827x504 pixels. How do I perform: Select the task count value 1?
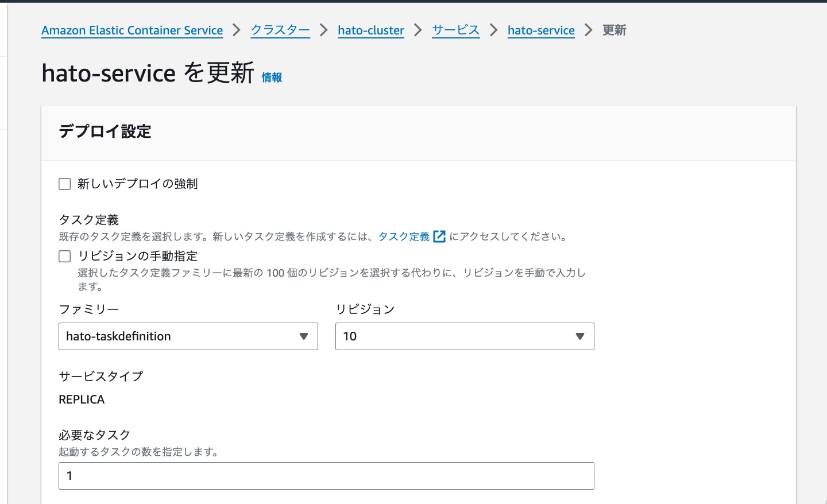click(x=69, y=476)
